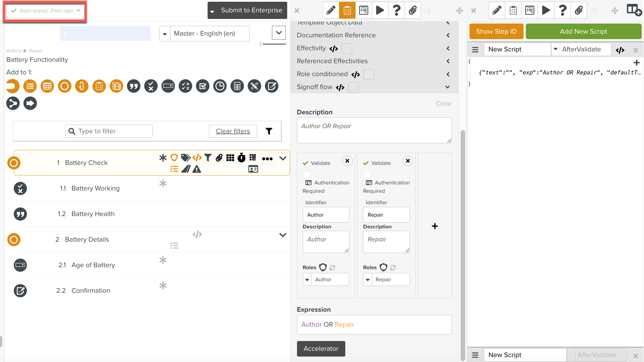Click the Repair identifier field
The height and width of the screenshot is (362, 644).
[386, 215]
